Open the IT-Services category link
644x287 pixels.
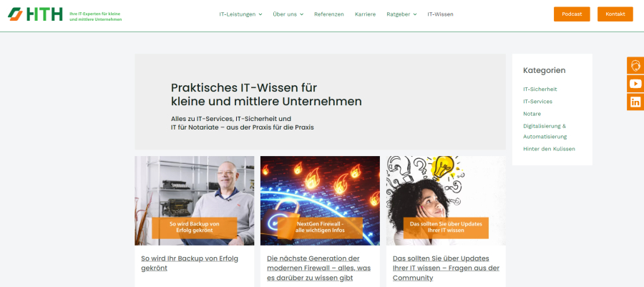point(537,102)
